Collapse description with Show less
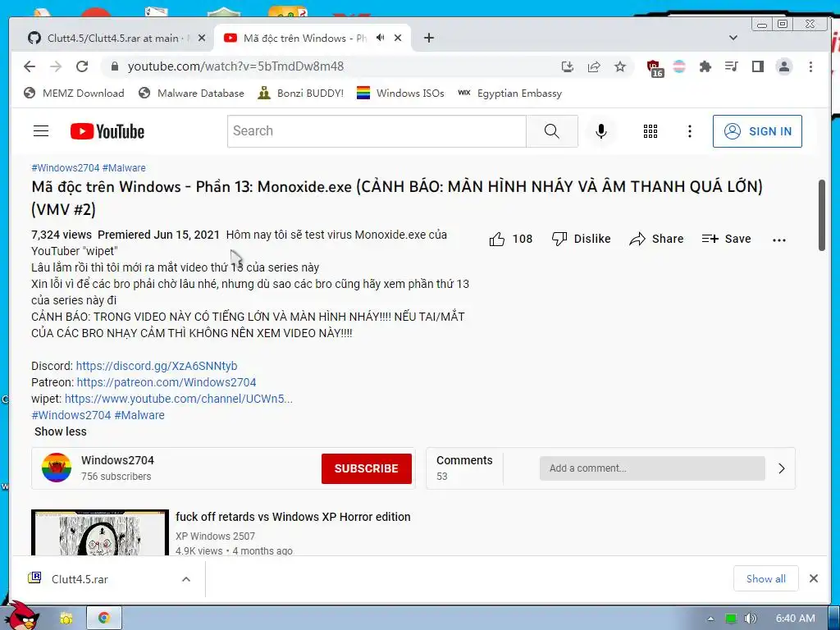The image size is (840, 630). point(60,431)
